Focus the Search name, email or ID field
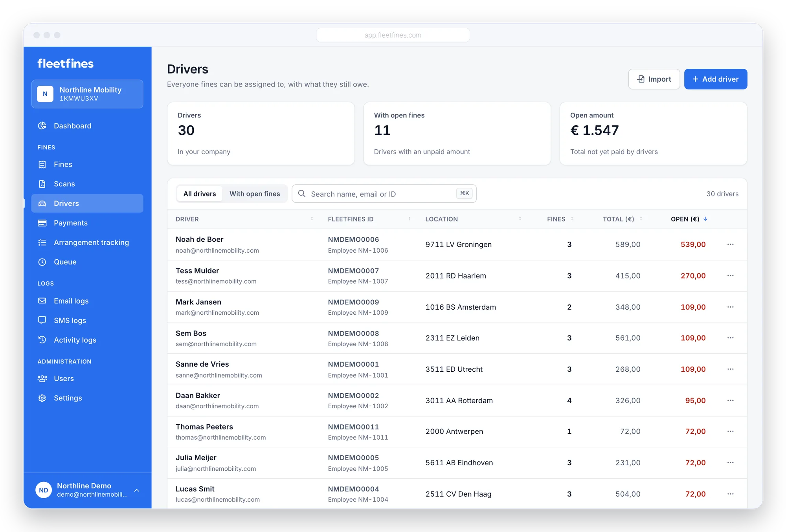786x532 pixels. [x=384, y=194]
